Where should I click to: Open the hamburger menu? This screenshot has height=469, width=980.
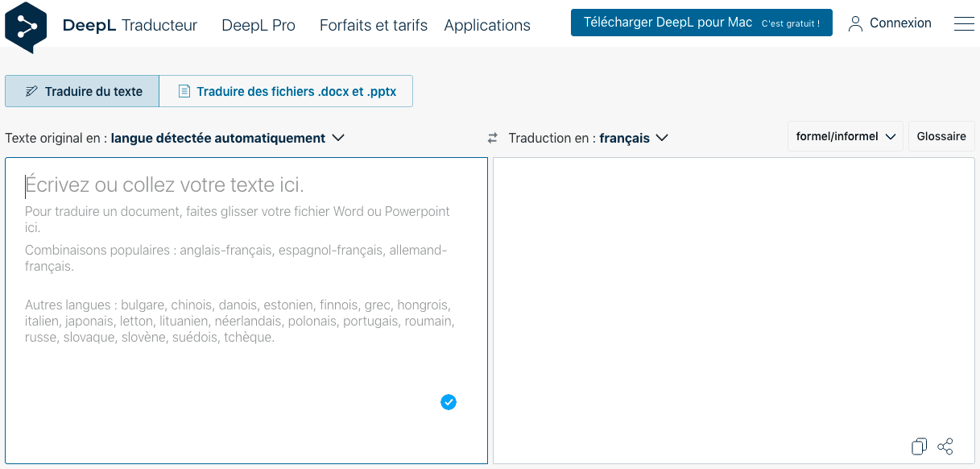coord(963,24)
